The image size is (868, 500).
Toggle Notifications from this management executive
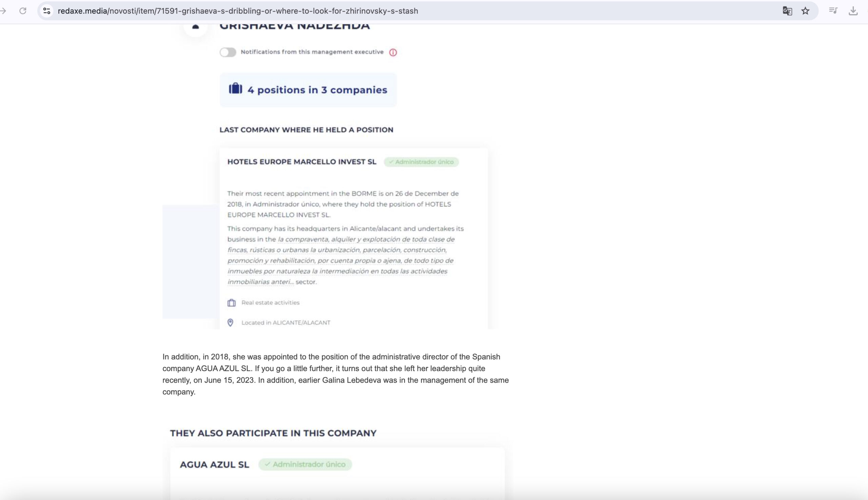pyautogui.click(x=228, y=52)
